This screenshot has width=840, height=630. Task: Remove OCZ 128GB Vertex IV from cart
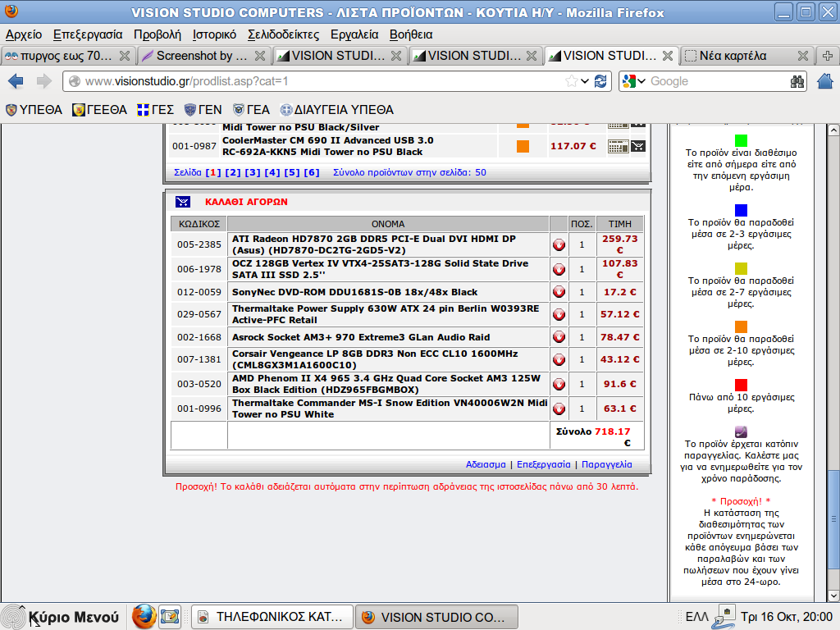[x=559, y=269]
